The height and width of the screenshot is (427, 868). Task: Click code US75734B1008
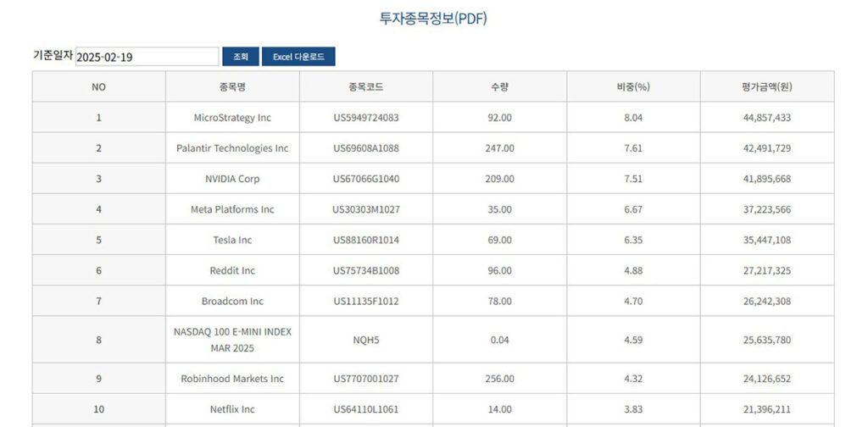pyautogui.click(x=366, y=271)
